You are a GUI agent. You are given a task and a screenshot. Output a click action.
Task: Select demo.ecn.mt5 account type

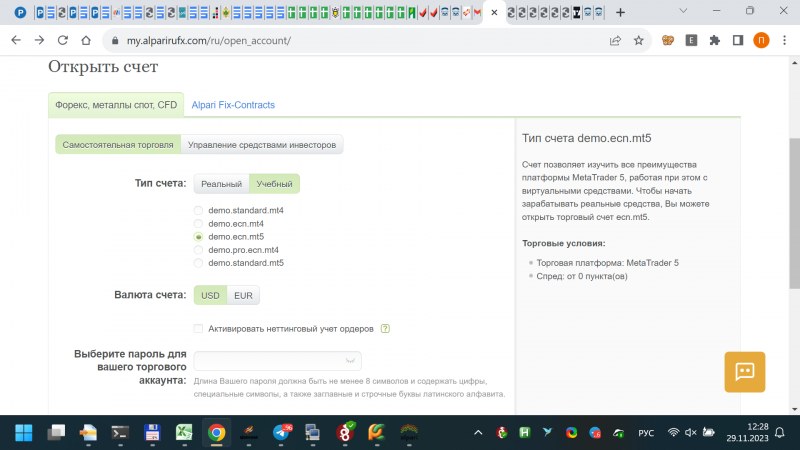point(198,237)
